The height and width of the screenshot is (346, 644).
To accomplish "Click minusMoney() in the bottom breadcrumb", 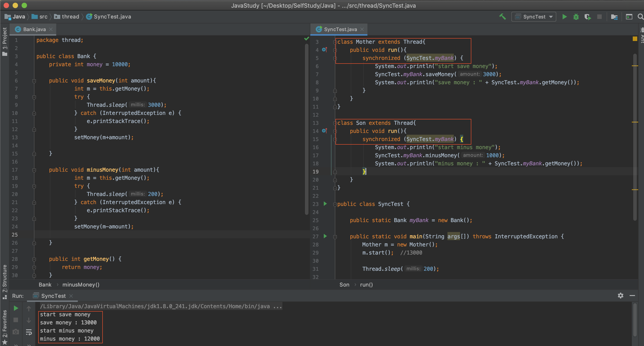I will click(x=81, y=285).
